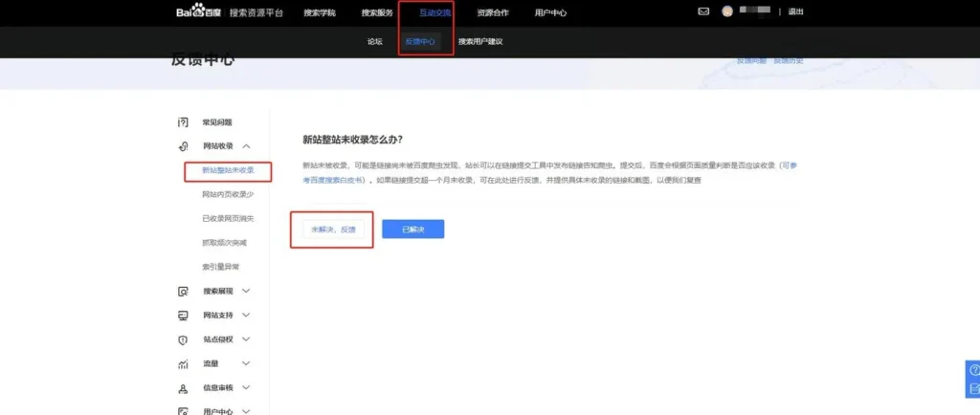Click the 流量 chart icon in sidebar
This screenshot has height=415, width=980.
click(183, 364)
